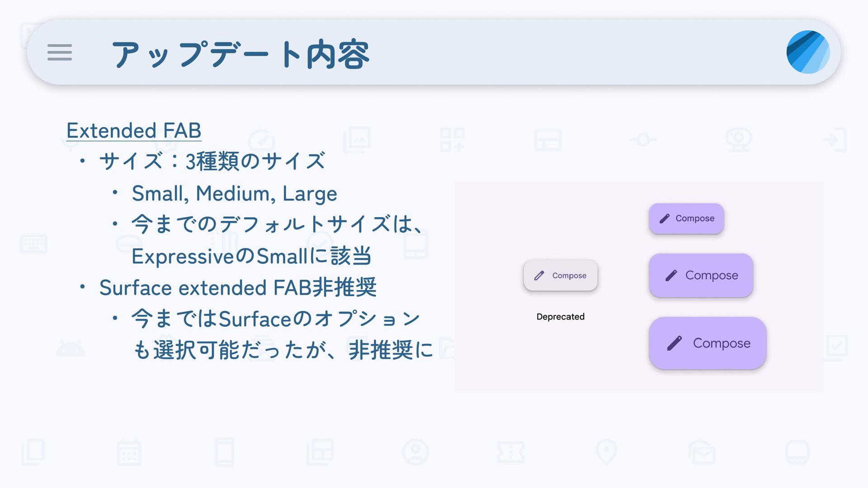Click the Extended FAB underlined heading
The height and width of the screenshot is (488, 868).
[x=134, y=131]
